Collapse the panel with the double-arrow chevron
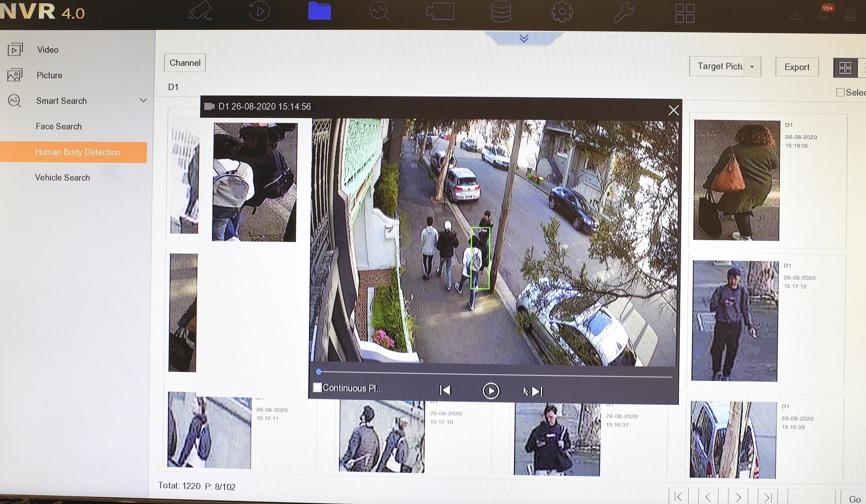866x504 pixels. pos(523,38)
